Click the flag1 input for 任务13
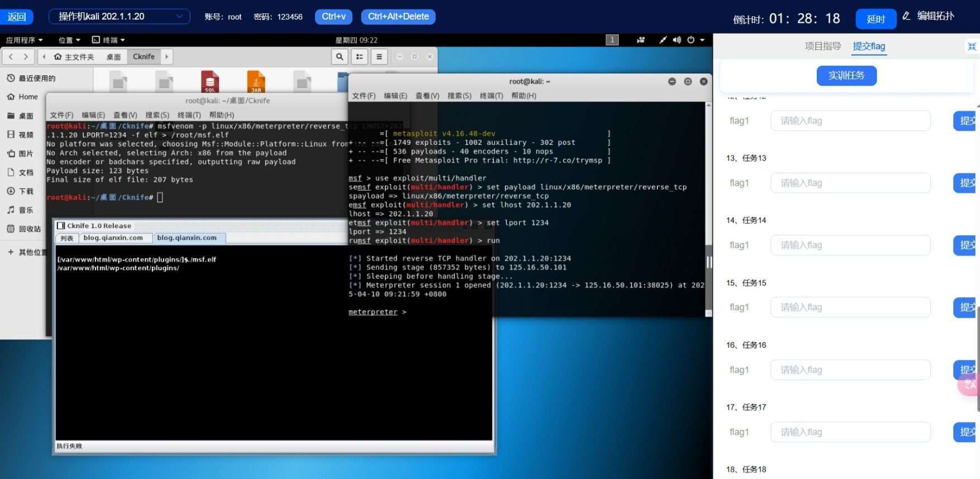Screen dimensions: 980x479 click(850, 183)
